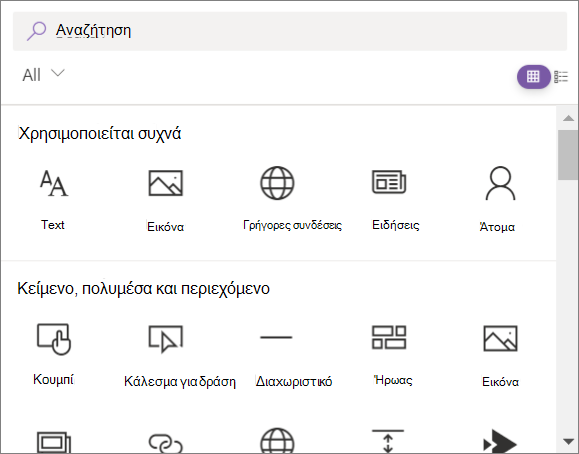Add the Κουμπί button web part
This screenshot has height=454, width=579.
pyautogui.click(x=54, y=355)
